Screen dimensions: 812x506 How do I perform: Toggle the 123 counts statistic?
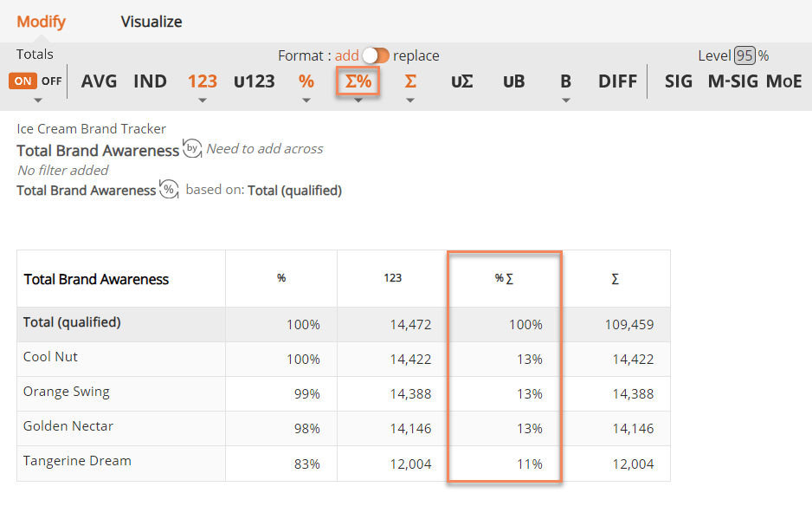click(202, 81)
